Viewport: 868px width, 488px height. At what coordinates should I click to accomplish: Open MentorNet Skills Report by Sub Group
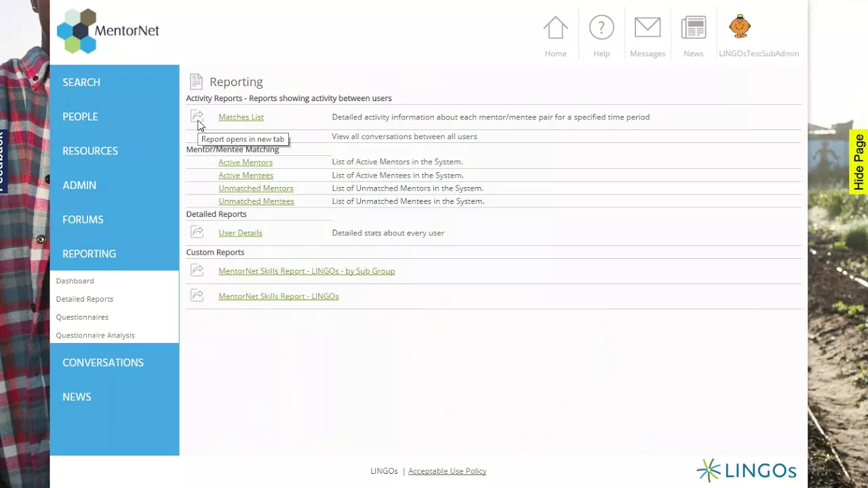tap(307, 270)
